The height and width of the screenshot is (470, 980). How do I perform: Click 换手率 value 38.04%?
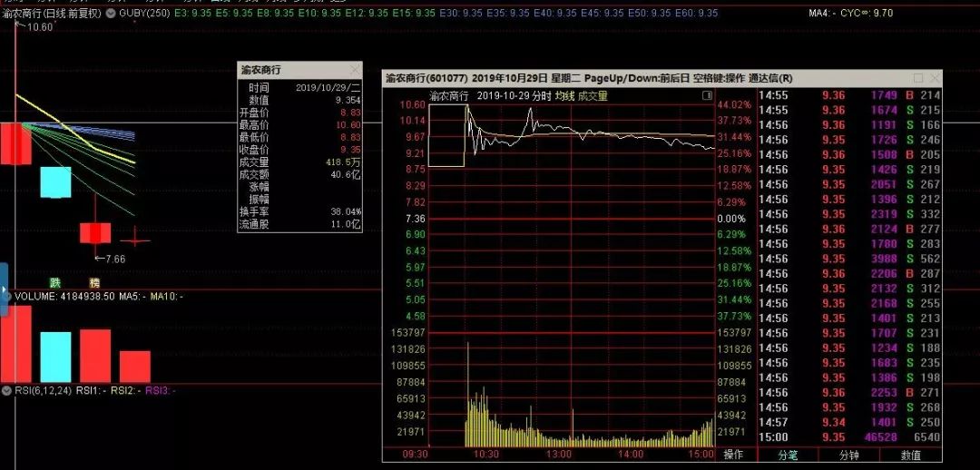346,211
